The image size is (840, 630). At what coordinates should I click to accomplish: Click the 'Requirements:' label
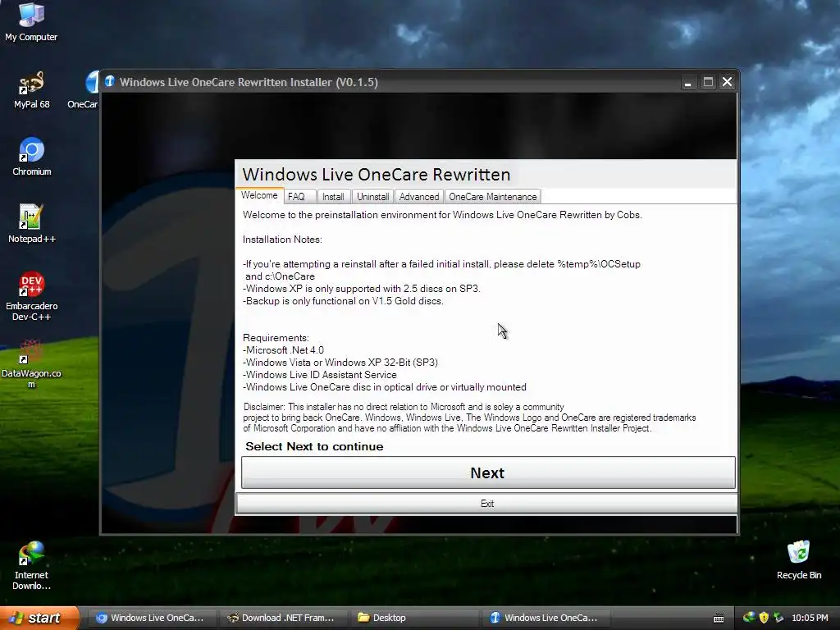tap(276, 337)
